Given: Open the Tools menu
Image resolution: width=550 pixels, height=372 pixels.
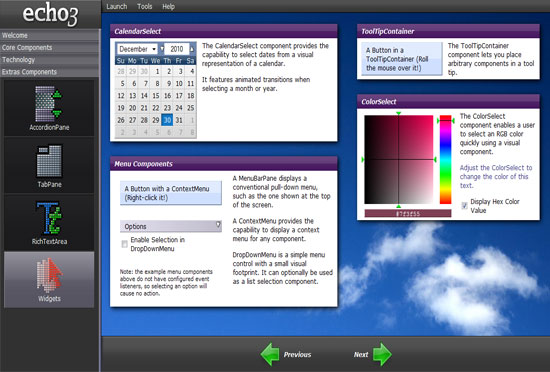Looking at the screenshot, I should tap(145, 7).
